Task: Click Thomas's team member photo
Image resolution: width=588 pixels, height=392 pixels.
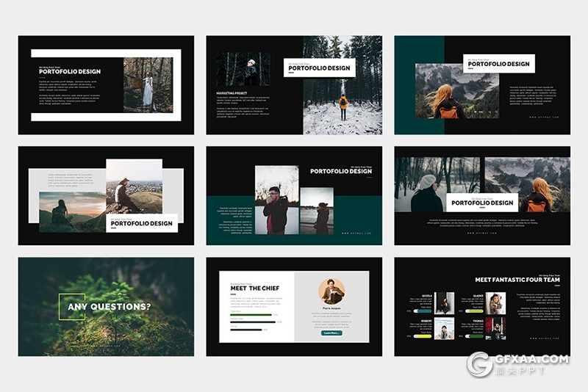Action: (495, 328)
